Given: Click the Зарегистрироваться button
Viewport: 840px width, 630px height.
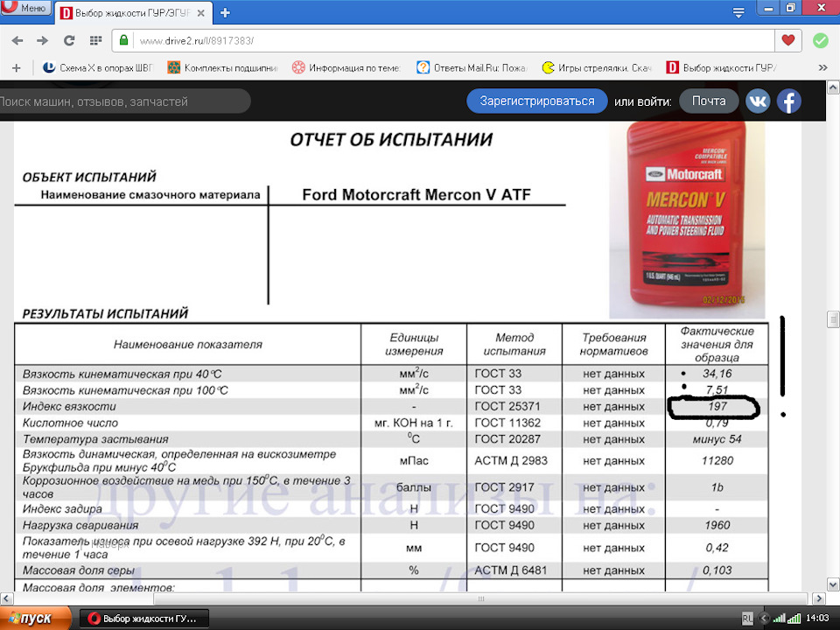Looking at the screenshot, I should coord(536,101).
